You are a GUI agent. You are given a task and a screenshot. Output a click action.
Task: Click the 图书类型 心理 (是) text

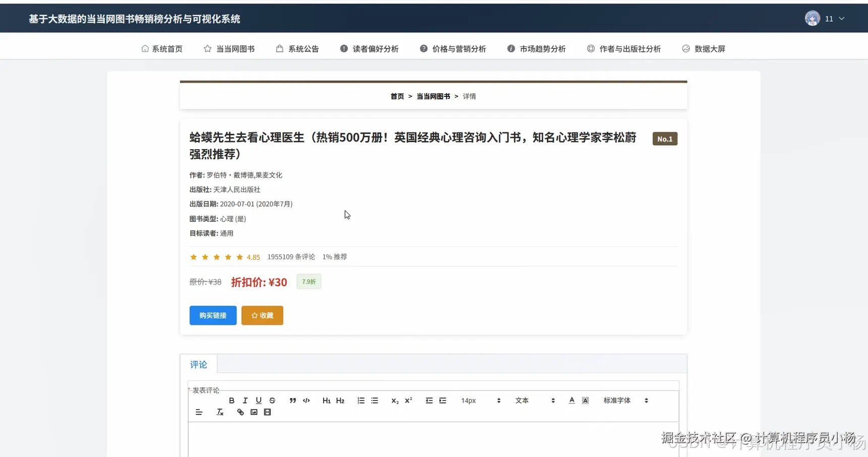(218, 219)
